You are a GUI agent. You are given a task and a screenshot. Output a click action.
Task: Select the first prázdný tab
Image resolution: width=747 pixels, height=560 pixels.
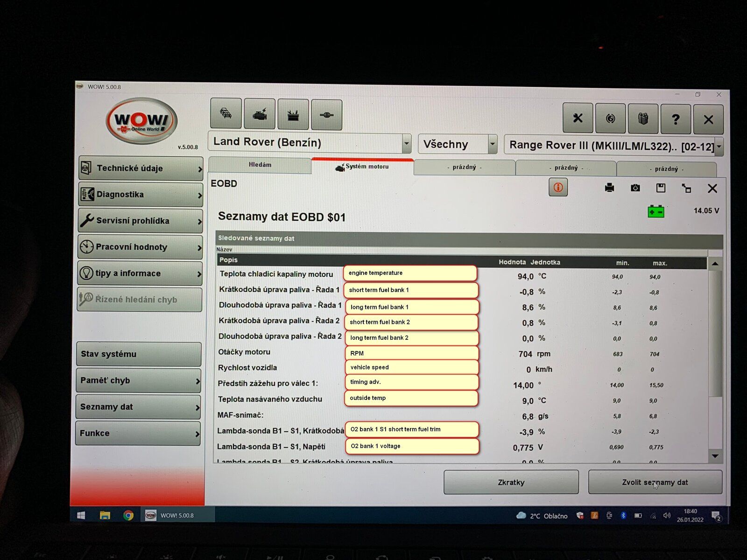pyautogui.click(x=465, y=168)
